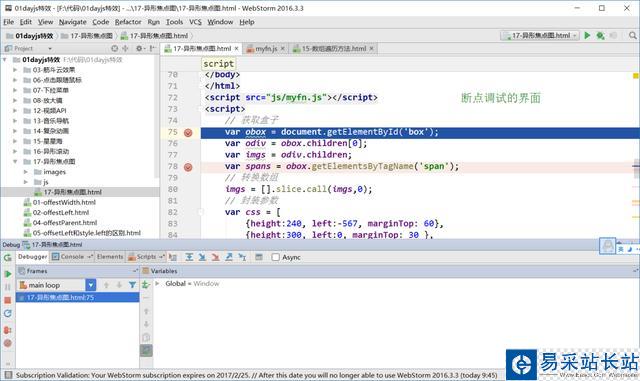Click the frames filter funnel icon
This screenshot has width=640, height=381.
132,285
